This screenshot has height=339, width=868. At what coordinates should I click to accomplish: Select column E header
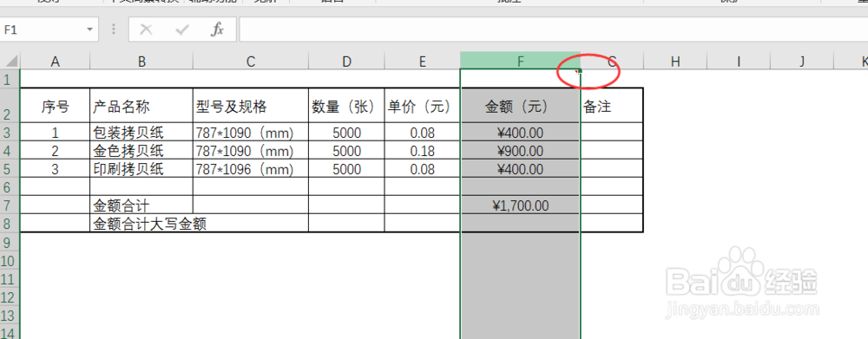423,62
